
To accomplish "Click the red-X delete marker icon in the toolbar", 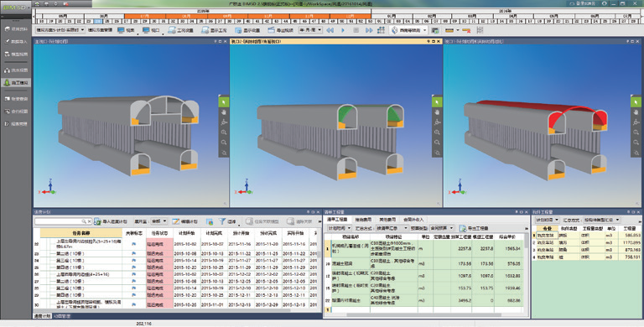I will click(x=465, y=30).
